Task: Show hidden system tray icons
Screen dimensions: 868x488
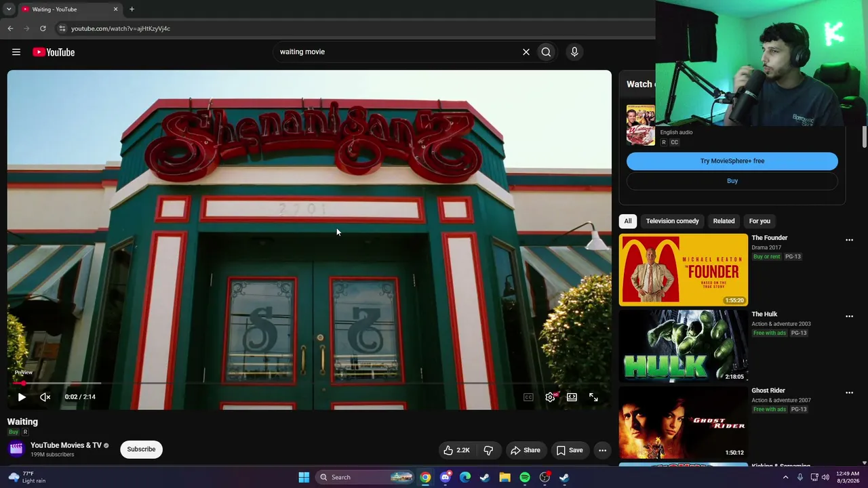Action: 786,477
